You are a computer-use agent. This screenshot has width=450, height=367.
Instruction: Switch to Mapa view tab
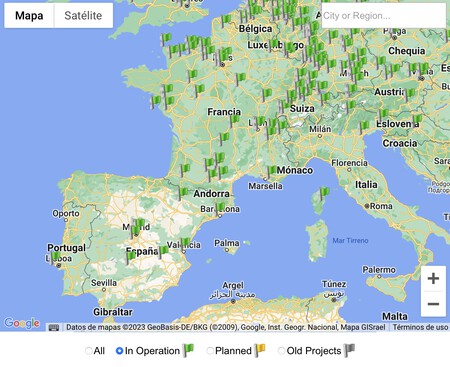coord(29,15)
